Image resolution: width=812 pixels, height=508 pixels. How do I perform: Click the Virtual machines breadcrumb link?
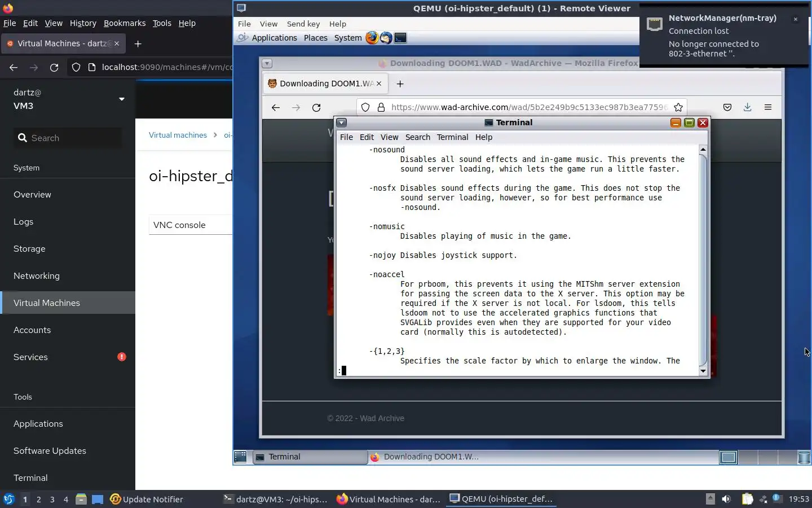click(178, 135)
